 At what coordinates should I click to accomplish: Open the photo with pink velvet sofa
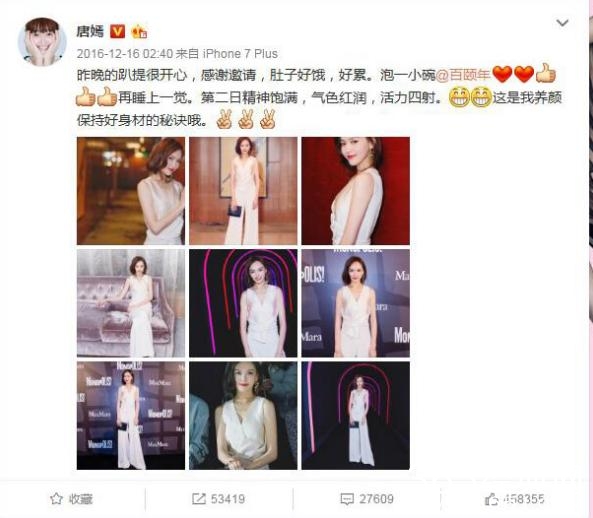tap(131, 303)
